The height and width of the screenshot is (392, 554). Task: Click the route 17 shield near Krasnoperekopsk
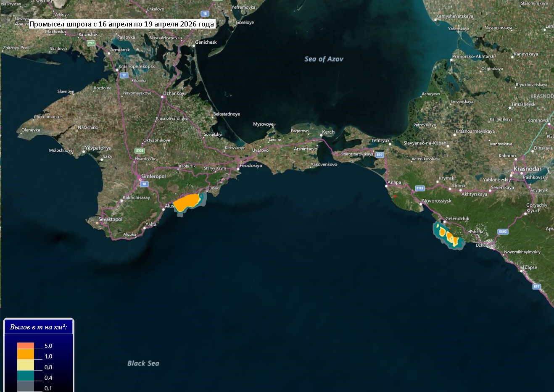(x=124, y=75)
